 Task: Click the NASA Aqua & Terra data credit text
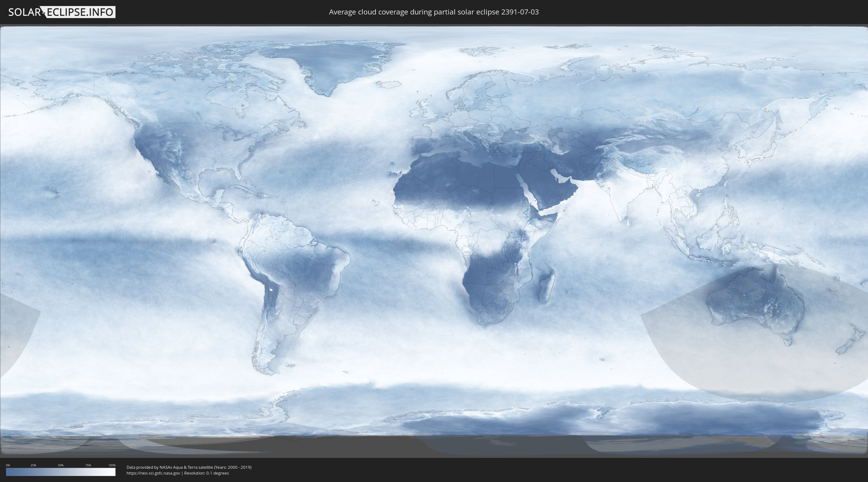[x=189, y=467]
